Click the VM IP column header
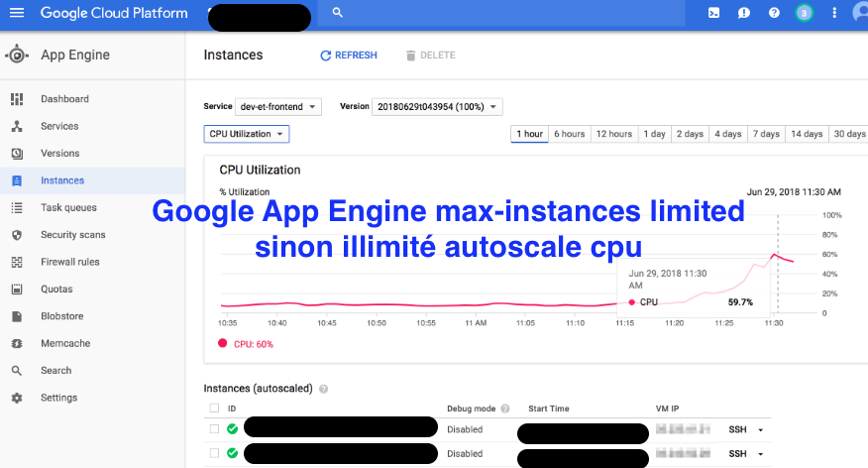 point(667,409)
